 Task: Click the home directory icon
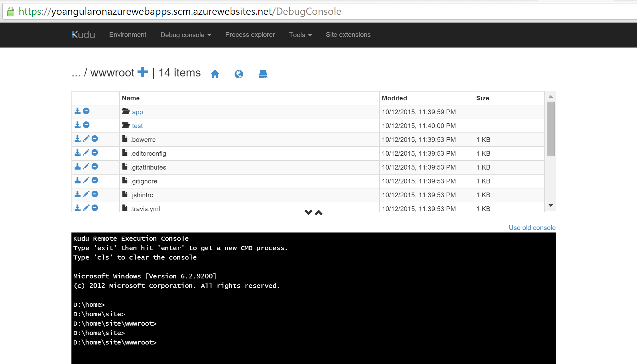[x=215, y=74]
